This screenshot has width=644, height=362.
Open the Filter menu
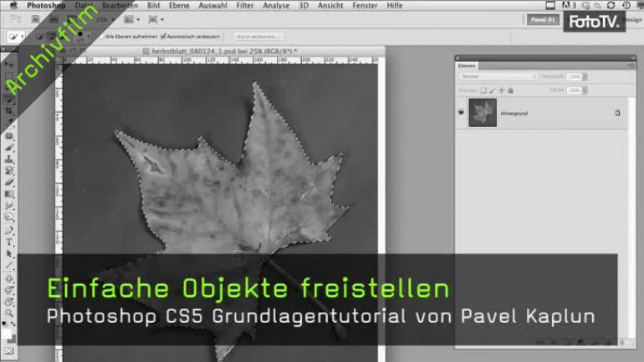tap(245, 5)
